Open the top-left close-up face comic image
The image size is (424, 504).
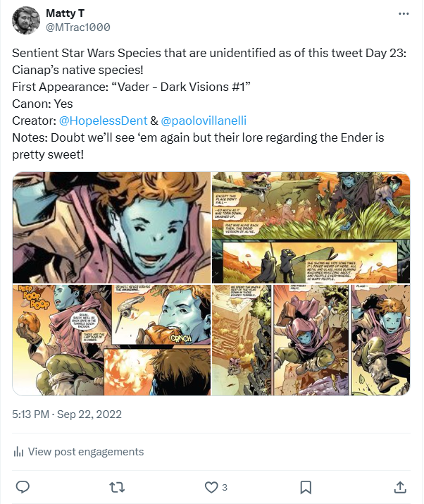coord(111,227)
